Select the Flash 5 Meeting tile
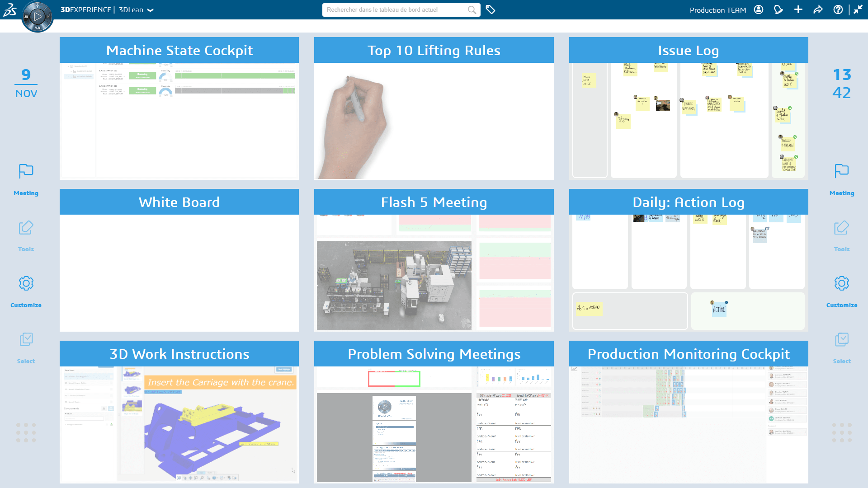 coord(434,260)
